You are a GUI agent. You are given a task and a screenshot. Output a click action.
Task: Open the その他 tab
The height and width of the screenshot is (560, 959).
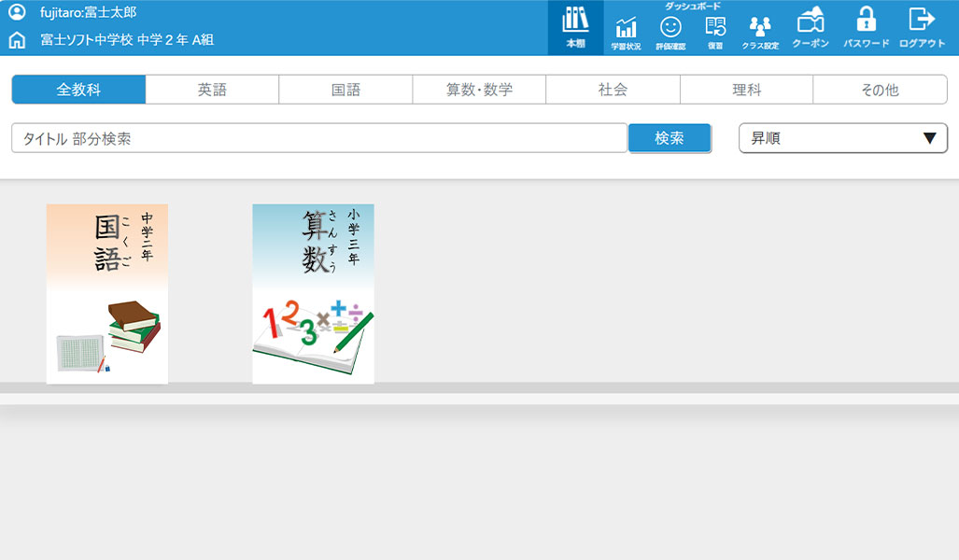pos(880,90)
